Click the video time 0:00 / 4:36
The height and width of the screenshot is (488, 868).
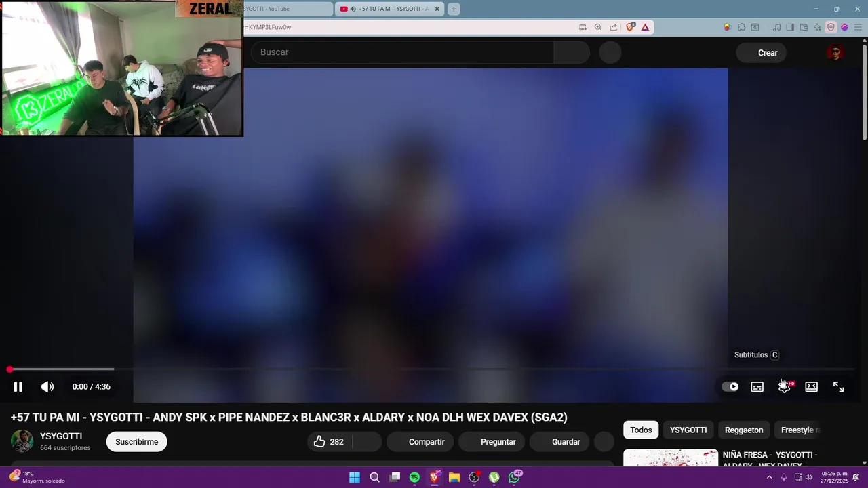tap(91, 386)
